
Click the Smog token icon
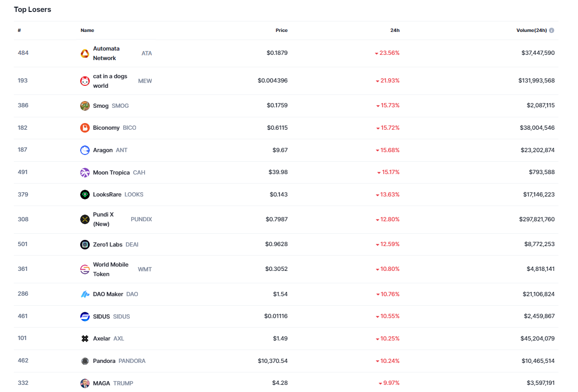(85, 106)
